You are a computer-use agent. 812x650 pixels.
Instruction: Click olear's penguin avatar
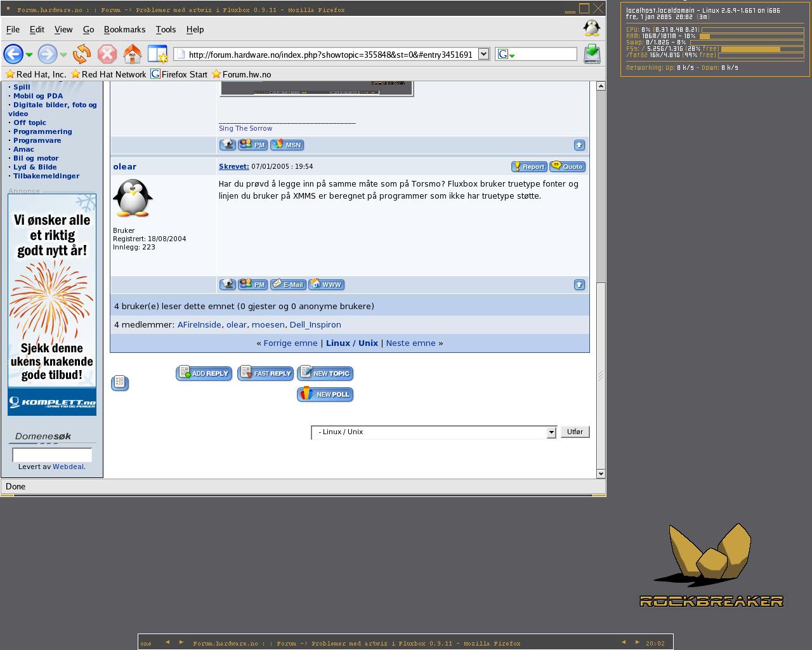tap(133, 197)
